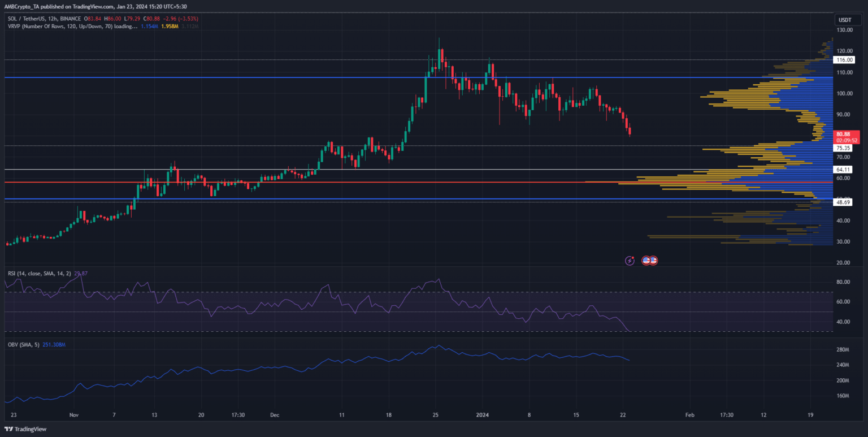Click the purple lightning bolt event icon
The image size is (868, 437).
pos(630,261)
